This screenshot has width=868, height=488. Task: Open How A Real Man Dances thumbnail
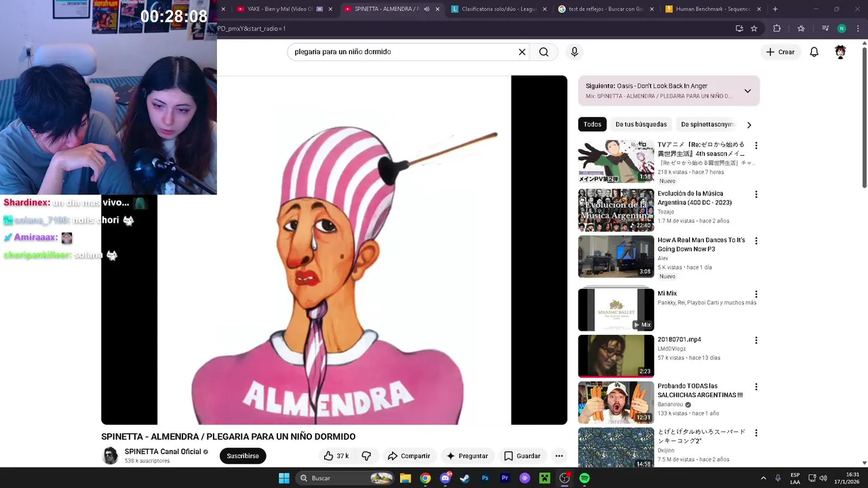(x=616, y=256)
